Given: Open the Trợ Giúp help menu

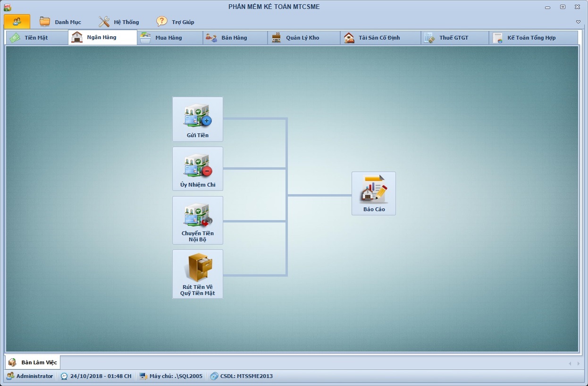Looking at the screenshot, I should [176, 22].
